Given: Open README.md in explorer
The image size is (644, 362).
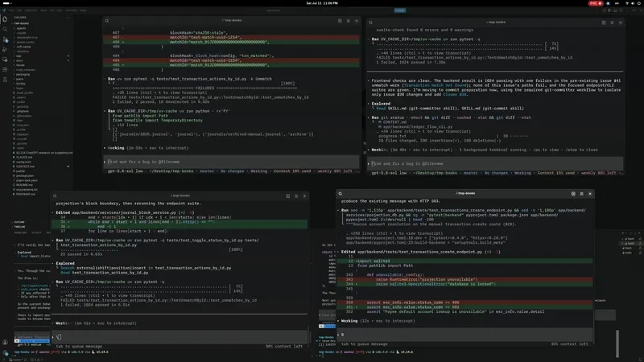Looking at the screenshot, I should click(x=24, y=185).
